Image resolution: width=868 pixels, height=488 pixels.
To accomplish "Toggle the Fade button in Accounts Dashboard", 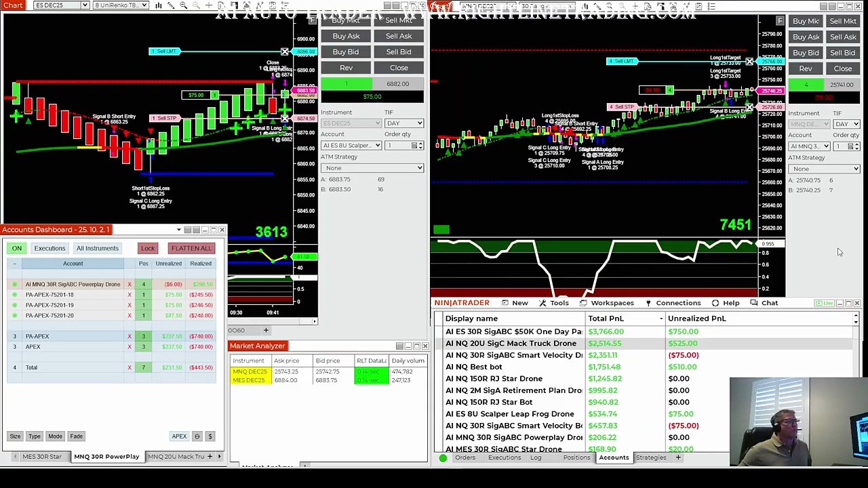I will tap(76, 436).
